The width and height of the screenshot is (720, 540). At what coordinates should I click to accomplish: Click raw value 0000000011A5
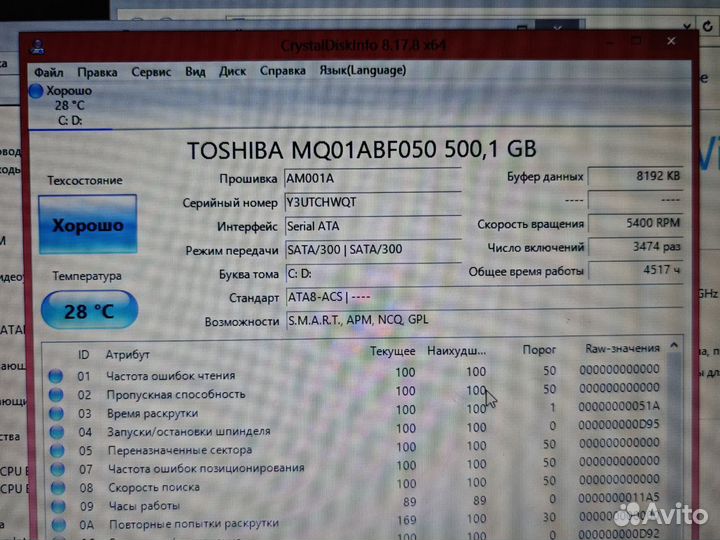point(619,498)
